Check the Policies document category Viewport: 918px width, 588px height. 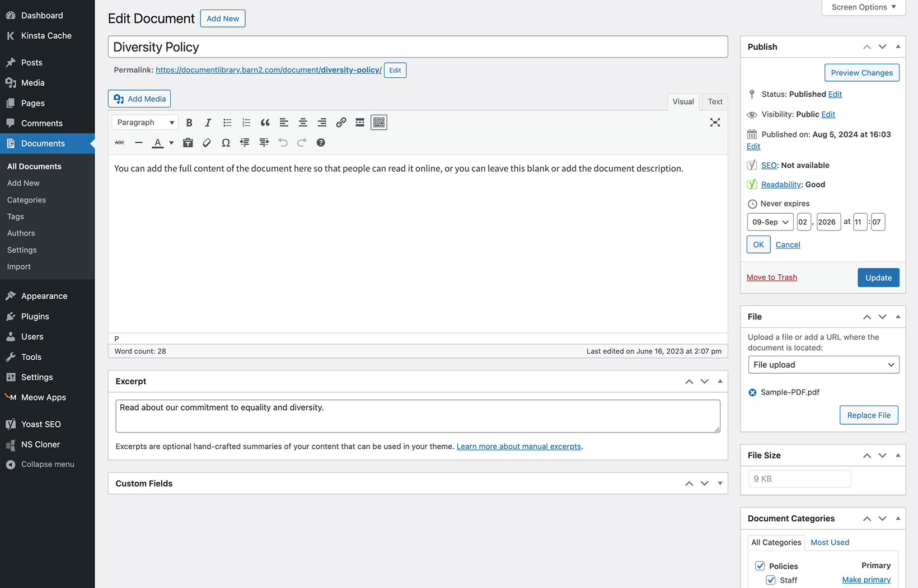[x=760, y=566]
